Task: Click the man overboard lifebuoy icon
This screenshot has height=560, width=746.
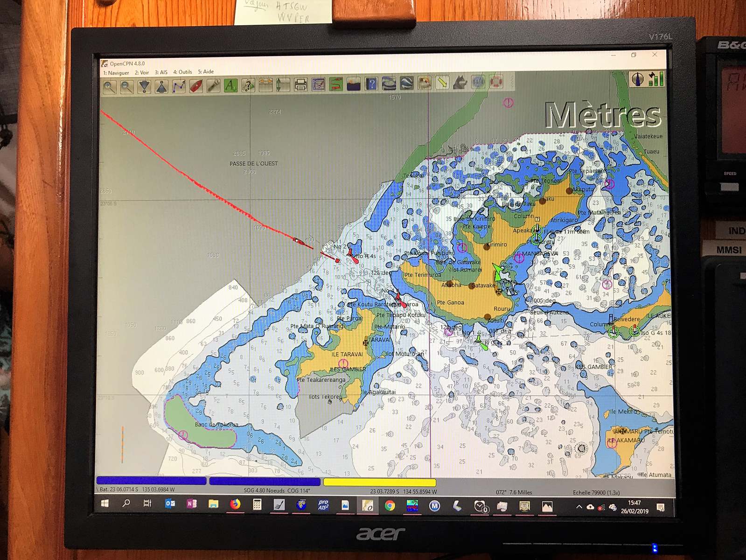Action: point(496,83)
